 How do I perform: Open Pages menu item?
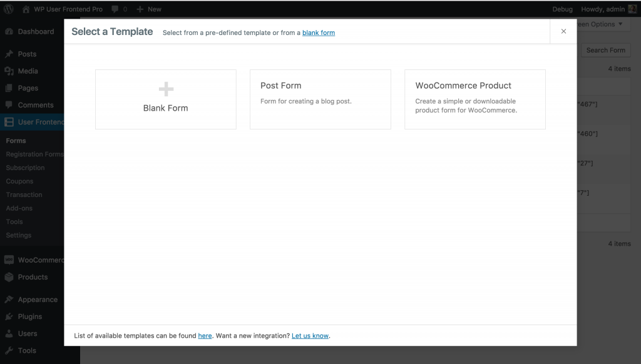28,88
